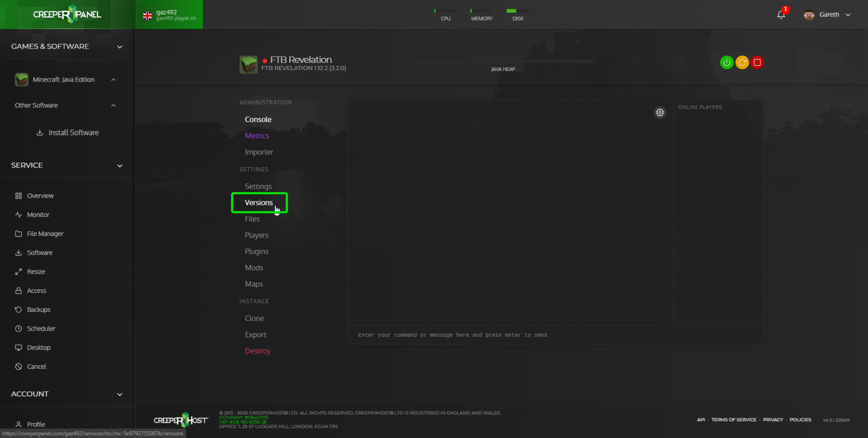The height and width of the screenshot is (438, 868).
Task: Collapse the Minecraft: Java Edition group
Action: 113,80
